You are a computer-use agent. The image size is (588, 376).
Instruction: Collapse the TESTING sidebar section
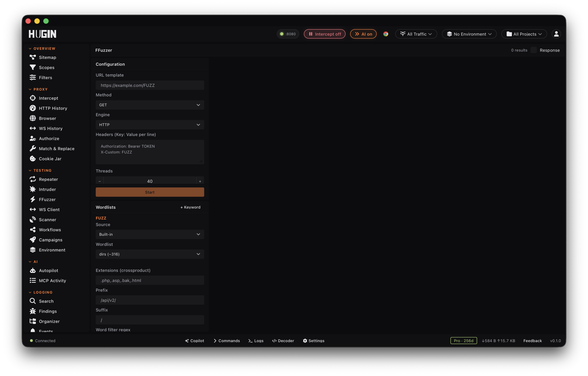point(40,170)
